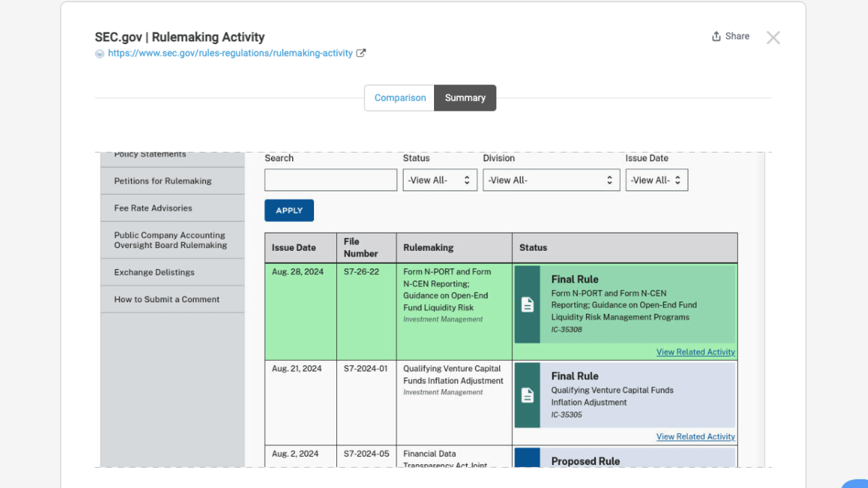Click the SEC favicon next to the URL
The width and height of the screenshot is (868, 488).
coord(100,53)
